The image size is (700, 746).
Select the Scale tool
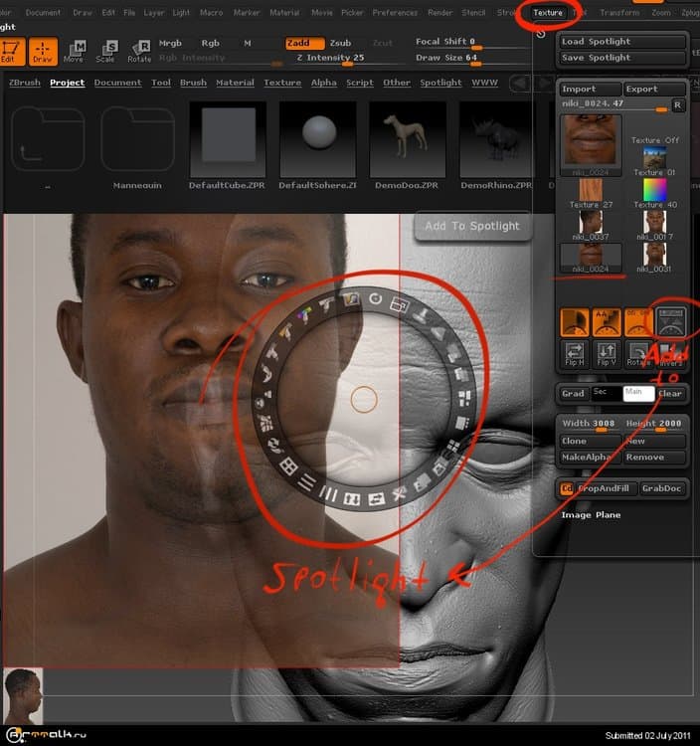(x=105, y=51)
